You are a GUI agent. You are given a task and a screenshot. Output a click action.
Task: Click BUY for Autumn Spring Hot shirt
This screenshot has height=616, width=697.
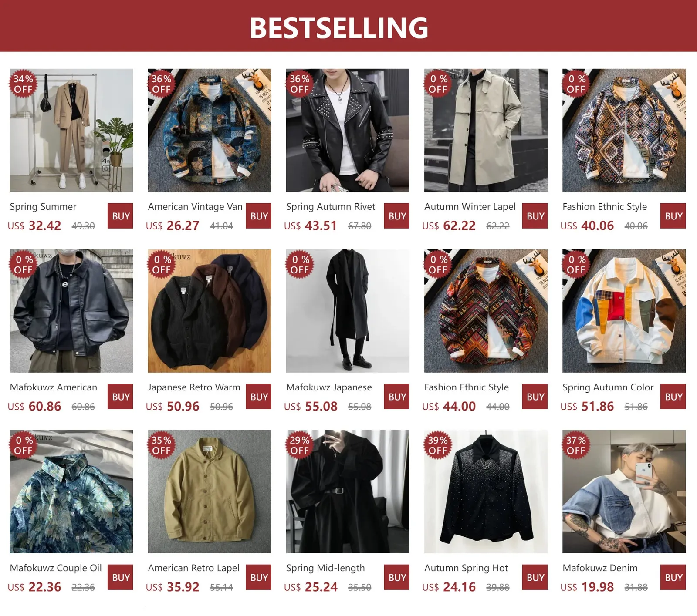coord(535,577)
